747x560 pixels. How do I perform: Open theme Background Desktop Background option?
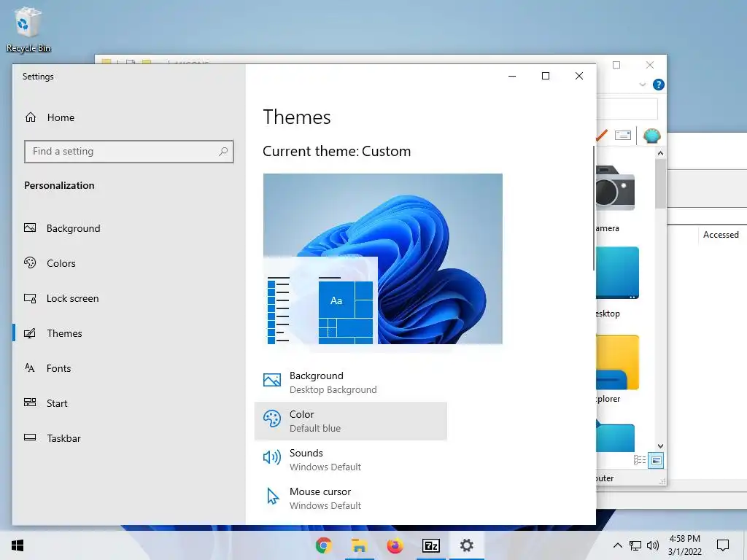point(351,382)
